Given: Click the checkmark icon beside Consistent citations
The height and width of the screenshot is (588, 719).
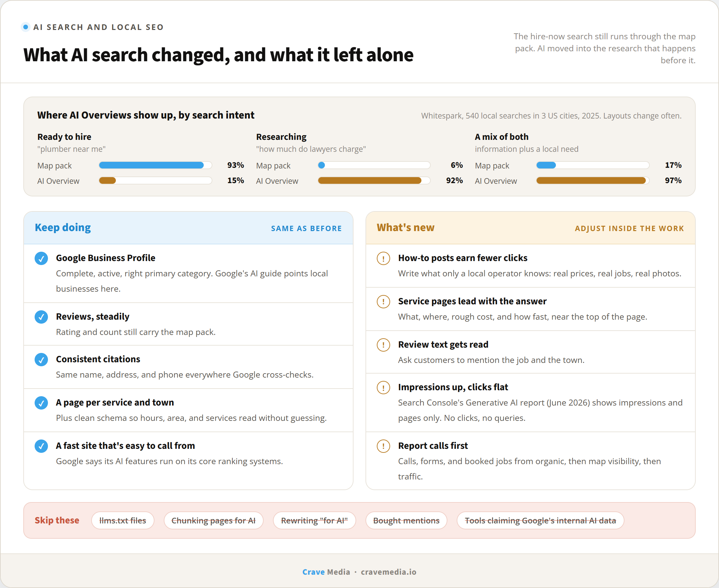Looking at the screenshot, I should point(41,360).
